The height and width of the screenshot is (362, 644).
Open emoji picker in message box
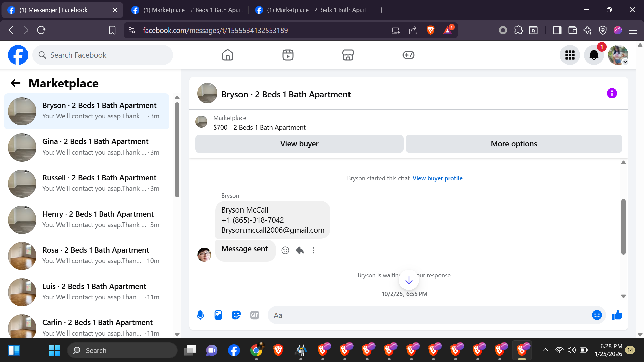point(597,315)
